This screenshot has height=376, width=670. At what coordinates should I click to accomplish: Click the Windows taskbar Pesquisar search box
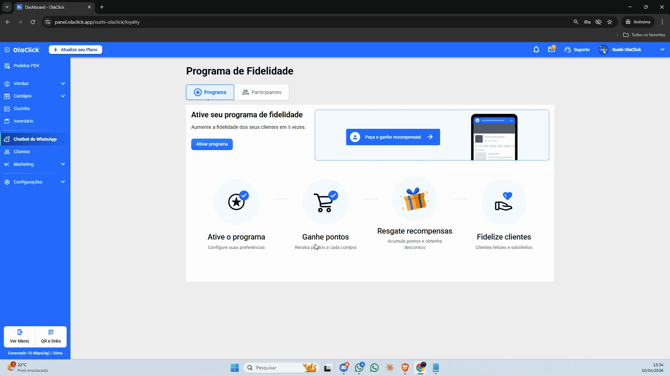280,367
